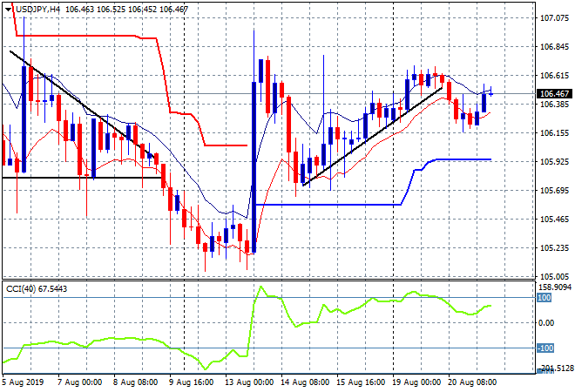
Task: Click the 106.615 price axis label
Action: [x=554, y=76]
